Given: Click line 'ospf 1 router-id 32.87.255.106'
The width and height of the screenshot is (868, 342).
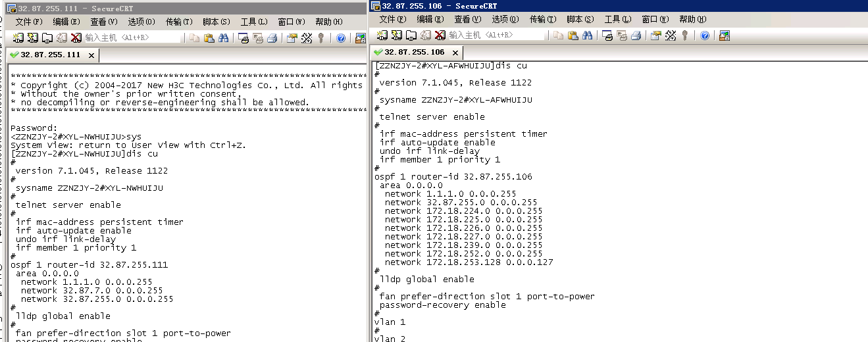Looking at the screenshot, I should (x=453, y=177).
